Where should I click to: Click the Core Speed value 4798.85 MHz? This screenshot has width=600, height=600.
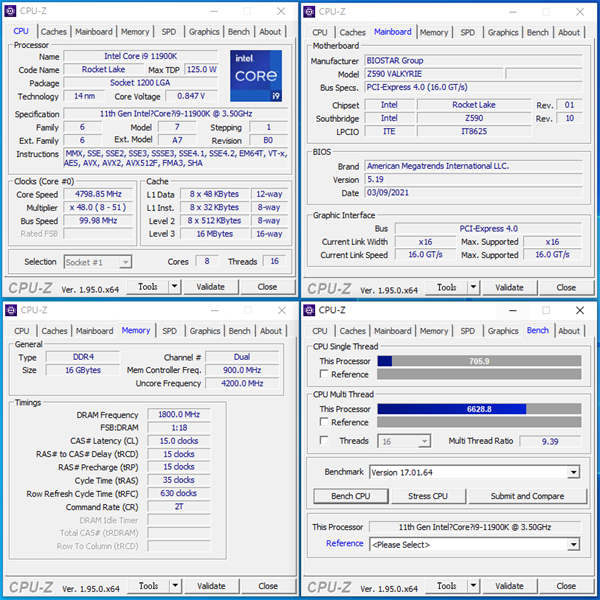tap(98, 194)
